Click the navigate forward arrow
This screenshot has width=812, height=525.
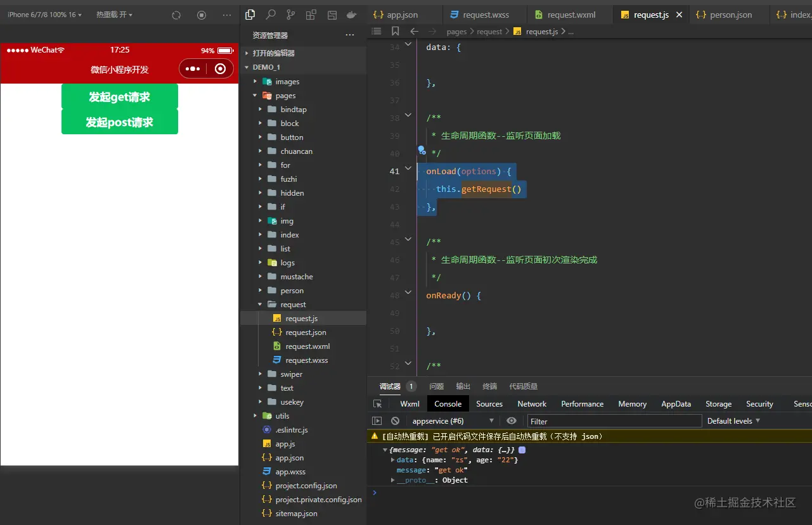coord(432,31)
